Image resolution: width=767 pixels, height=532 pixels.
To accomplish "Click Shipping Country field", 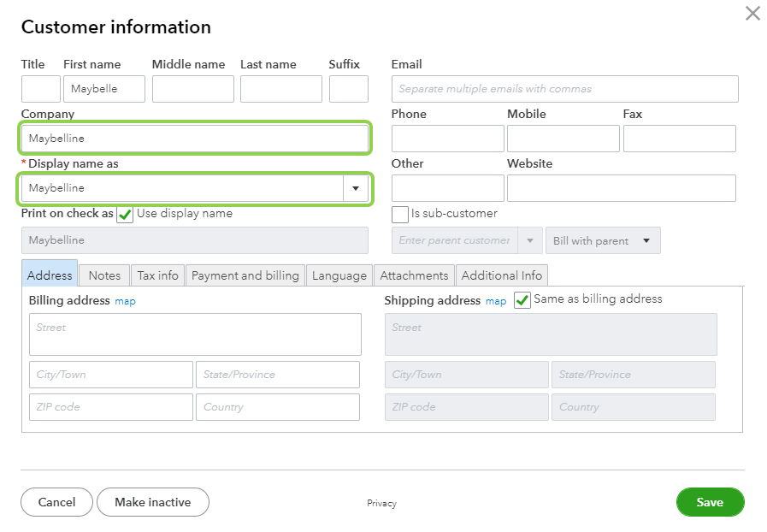I will [x=634, y=407].
